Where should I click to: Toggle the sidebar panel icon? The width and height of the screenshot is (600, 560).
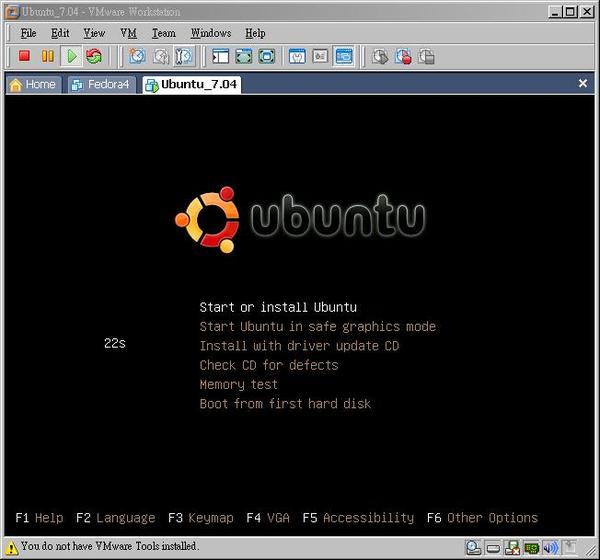coord(220,57)
